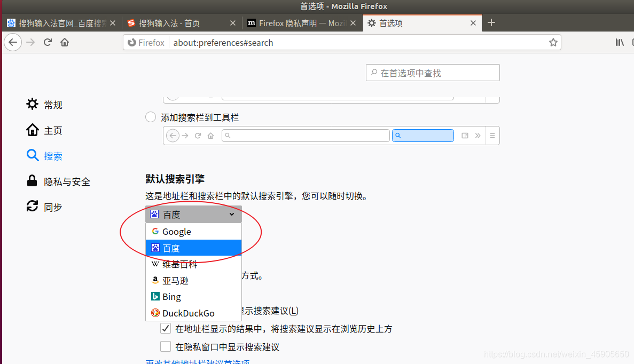The width and height of the screenshot is (634, 364).
Task: Enable 在隐私窗口中显示搜索建议 checkbox
Action: click(166, 346)
